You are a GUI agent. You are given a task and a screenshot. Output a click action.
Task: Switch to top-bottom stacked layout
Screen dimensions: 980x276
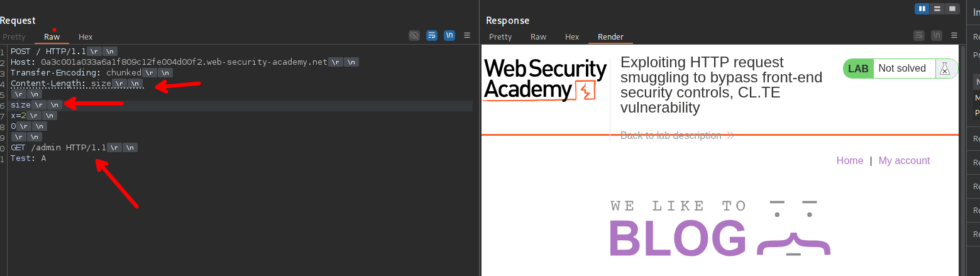pos(937,9)
